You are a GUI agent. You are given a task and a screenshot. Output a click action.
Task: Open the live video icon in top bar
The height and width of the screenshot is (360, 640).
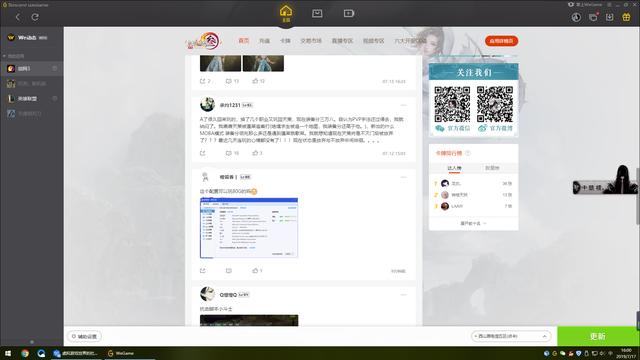point(349,13)
